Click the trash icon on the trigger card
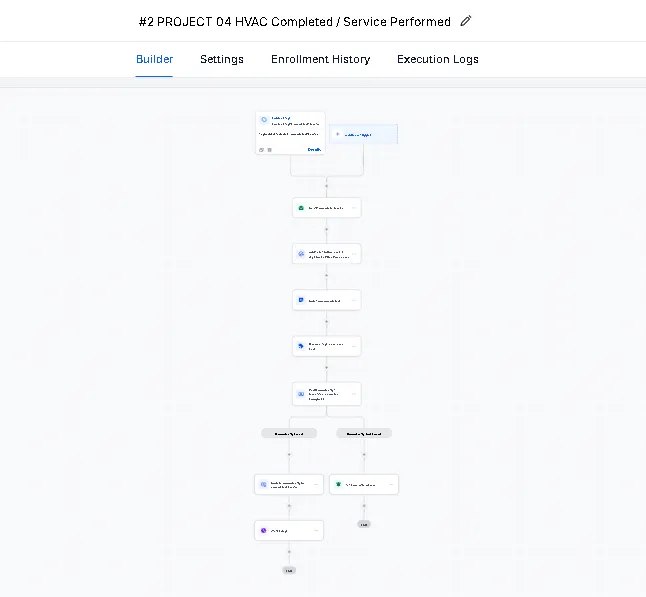646x597 pixels. (x=269, y=150)
